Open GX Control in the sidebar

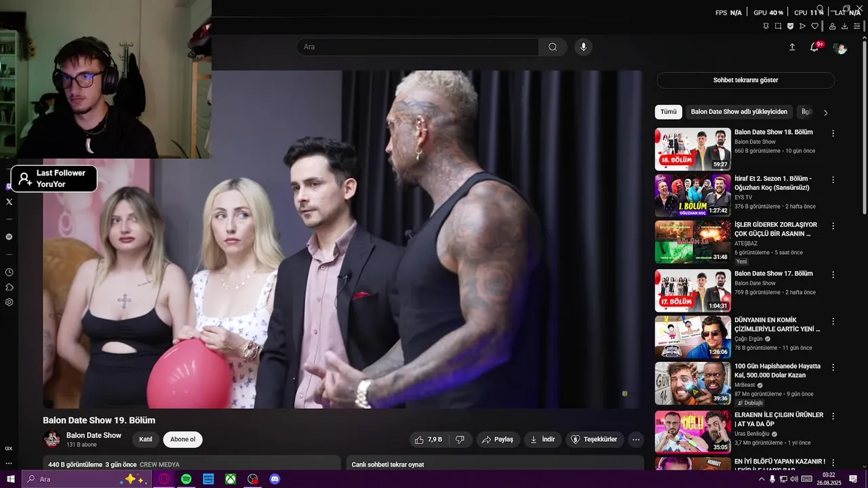click(x=9, y=448)
